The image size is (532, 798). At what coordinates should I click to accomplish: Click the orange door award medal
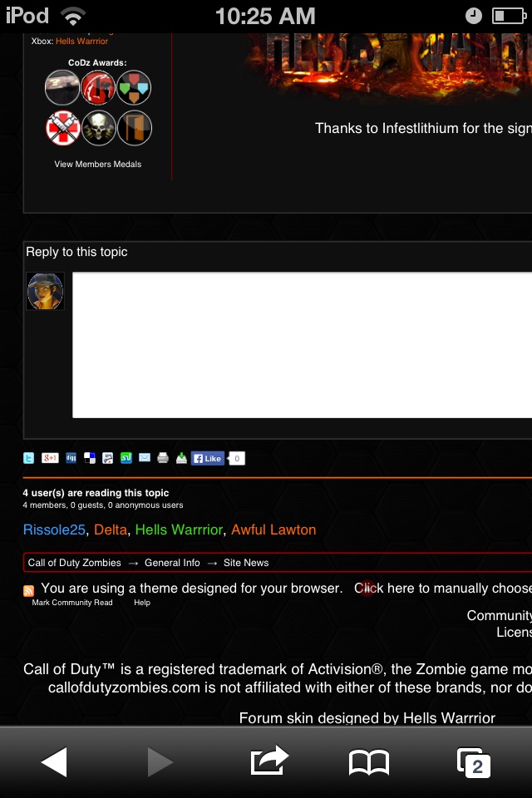pos(135,128)
